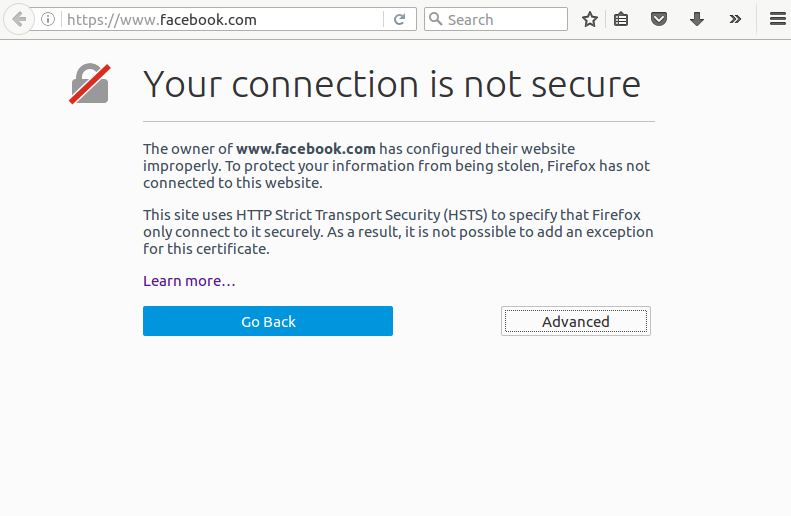Click inside the Search box
Viewport: 791px width, 516px height.
point(505,19)
